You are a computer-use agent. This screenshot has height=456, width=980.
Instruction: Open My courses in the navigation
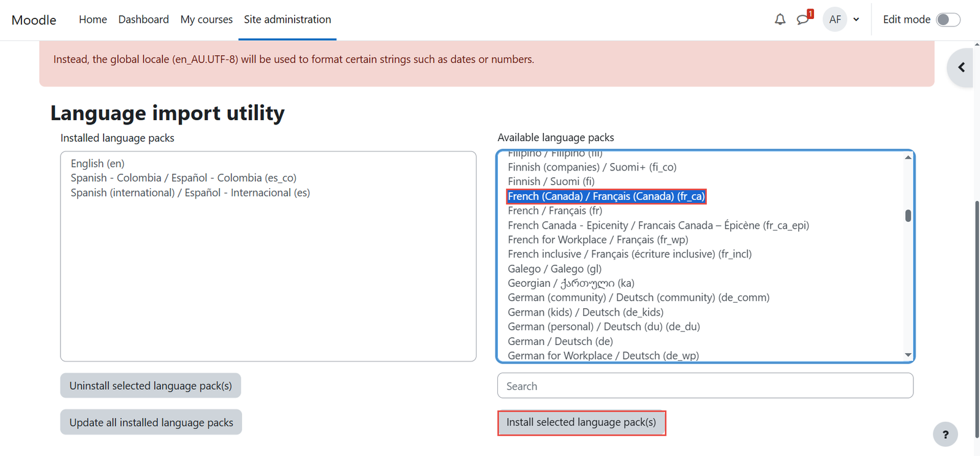206,20
